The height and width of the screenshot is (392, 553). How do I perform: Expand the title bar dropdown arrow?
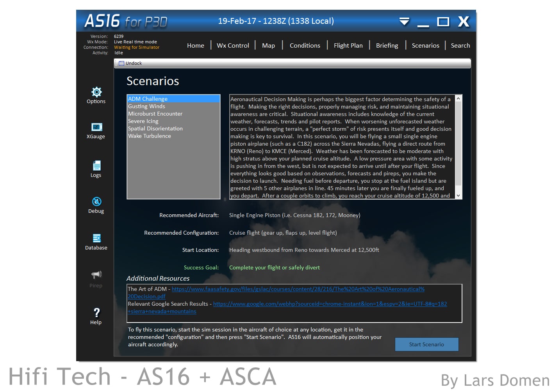[404, 21]
